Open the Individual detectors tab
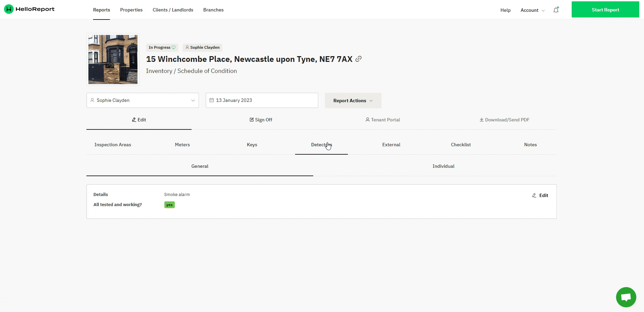The width and height of the screenshot is (644, 312). (x=443, y=166)
